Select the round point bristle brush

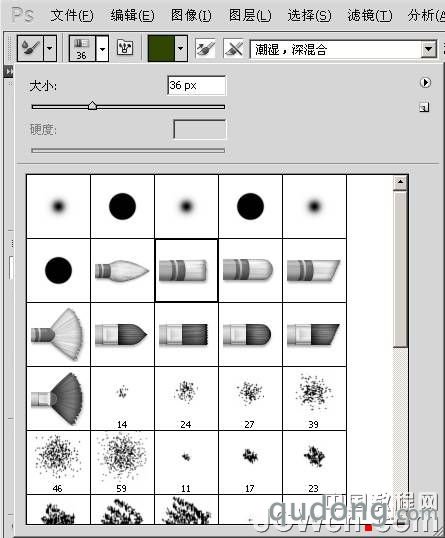pyautogui.click(x=122, y=270)
